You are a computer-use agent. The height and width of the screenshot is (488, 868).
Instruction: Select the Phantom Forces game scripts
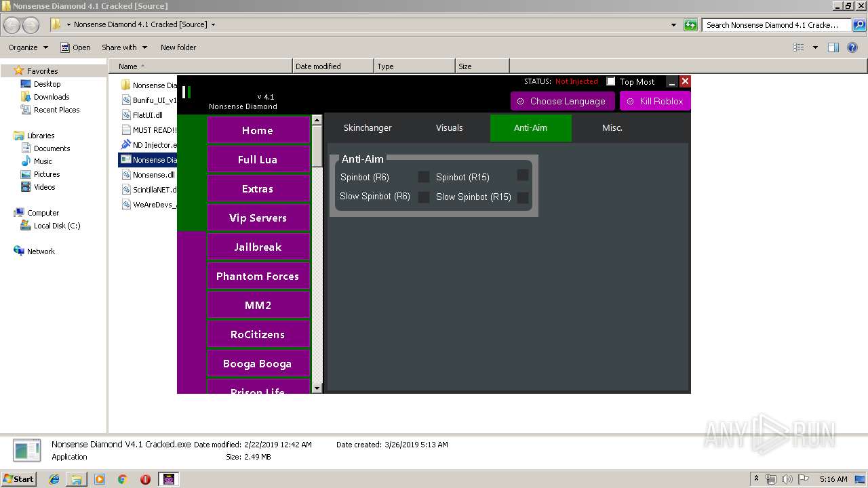[x=258, y=276]
